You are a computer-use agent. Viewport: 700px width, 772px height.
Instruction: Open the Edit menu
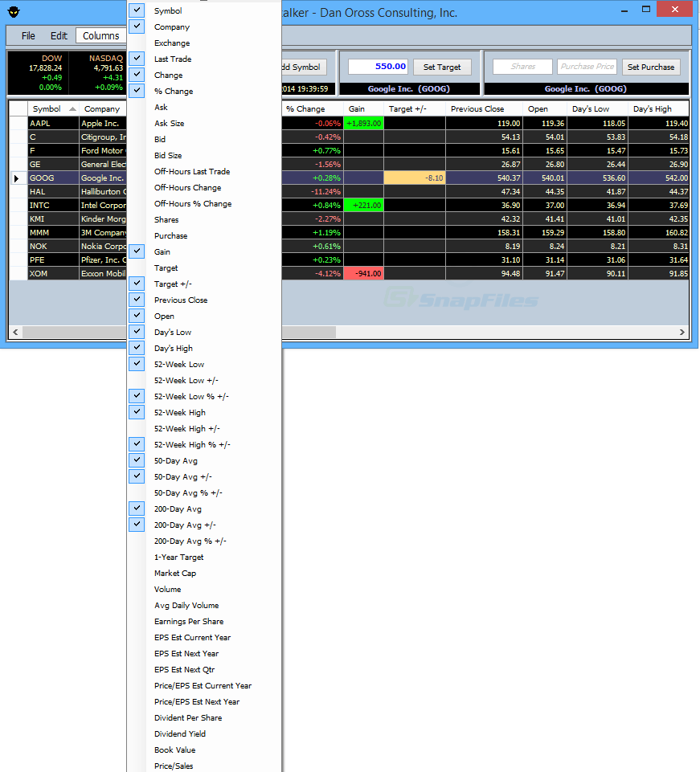tap(58, 35)
